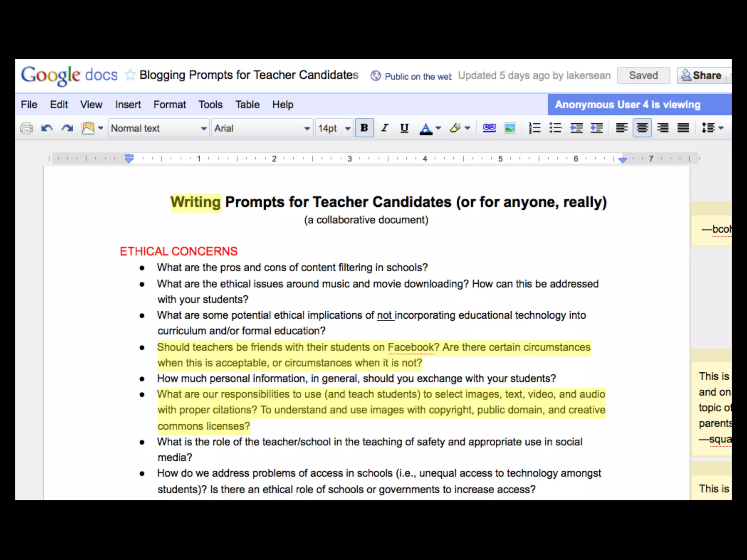Viewport: 747px width, 560px height.
Task: Open the Arial font dropdown
Action: (262, 128)
